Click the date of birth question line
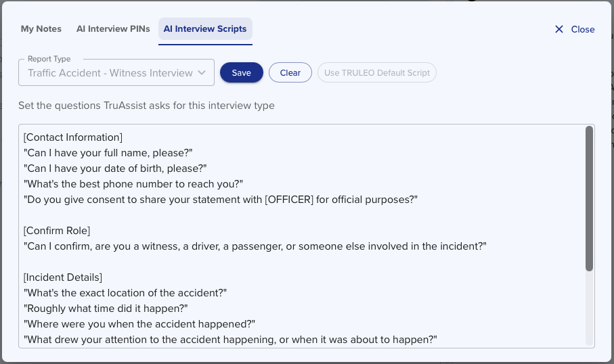This screenshot has width=614, height=364. click(x=115, y=168)
